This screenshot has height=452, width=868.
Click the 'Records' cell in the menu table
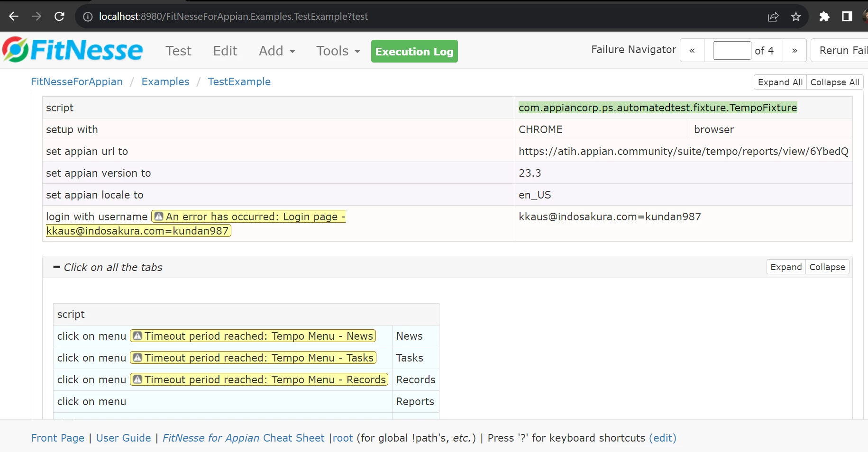click(416, 380)
